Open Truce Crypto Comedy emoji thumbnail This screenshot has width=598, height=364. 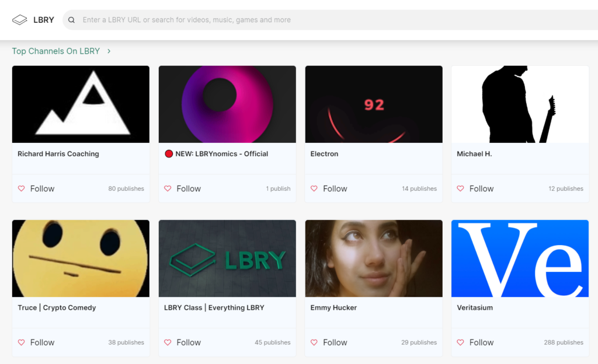click(x=81, y=258)
